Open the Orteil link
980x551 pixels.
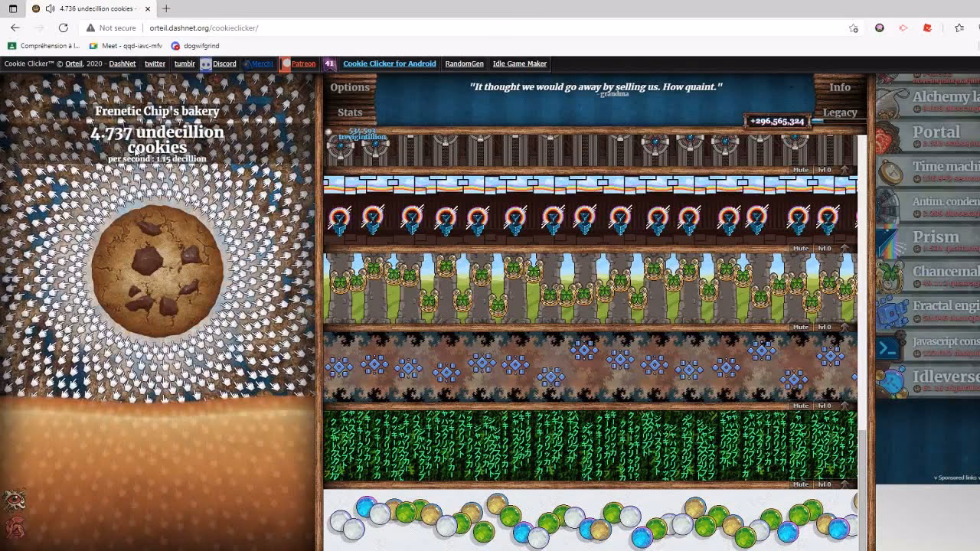(73, 64)
